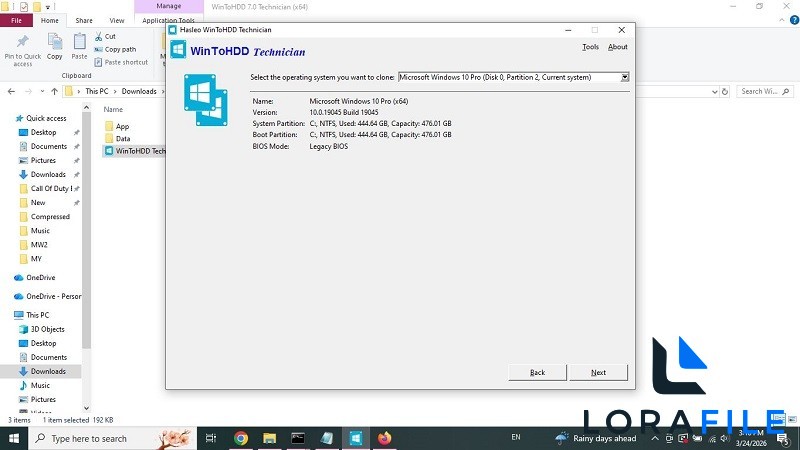Open the File tab in File Explorer
The image size is (800, 450).
[x=16, y=20]
